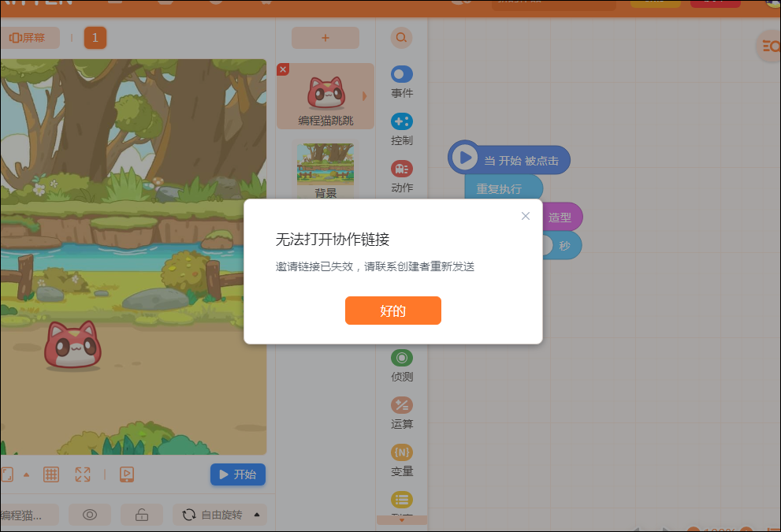Click the search blocks magnifier icon
Image resolution: width=781 pixels, height=532 pixels.
pyautogui.click(x=401, y=37)
